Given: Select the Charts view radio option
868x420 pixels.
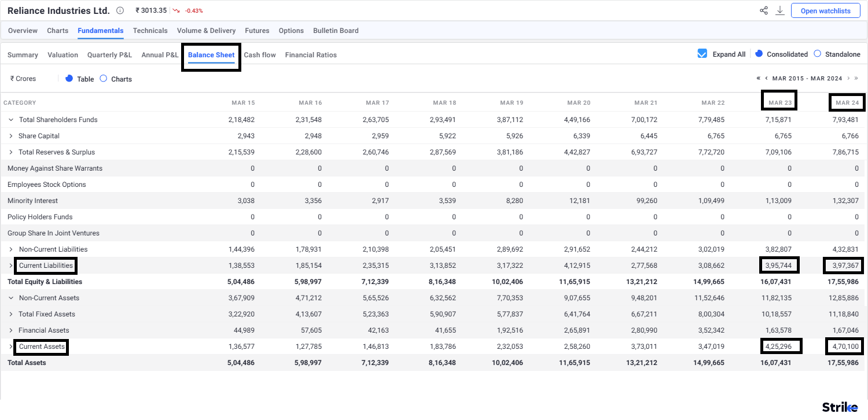Looking at the screenshot, I should [x=103, y=79].
